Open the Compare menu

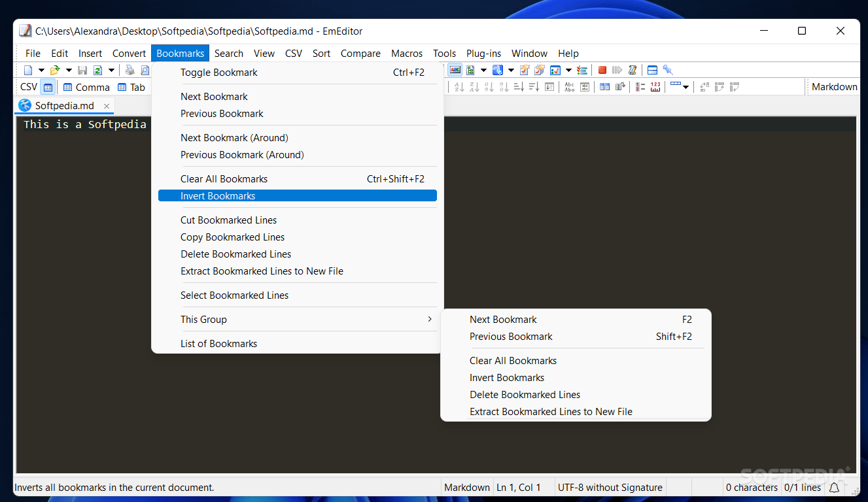(360, 54)
